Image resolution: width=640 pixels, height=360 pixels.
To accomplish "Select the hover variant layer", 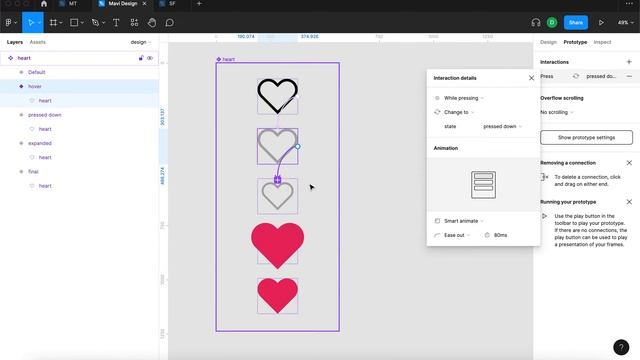I will point(79,87).
